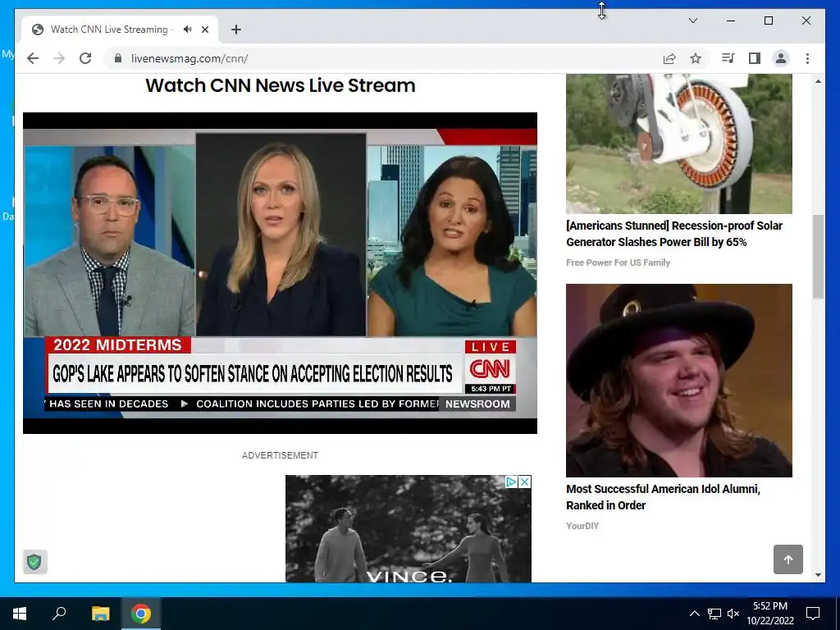Click the muted volume tray icon
The width and height of the screenshot is (840, 630).
coord(733,614)
